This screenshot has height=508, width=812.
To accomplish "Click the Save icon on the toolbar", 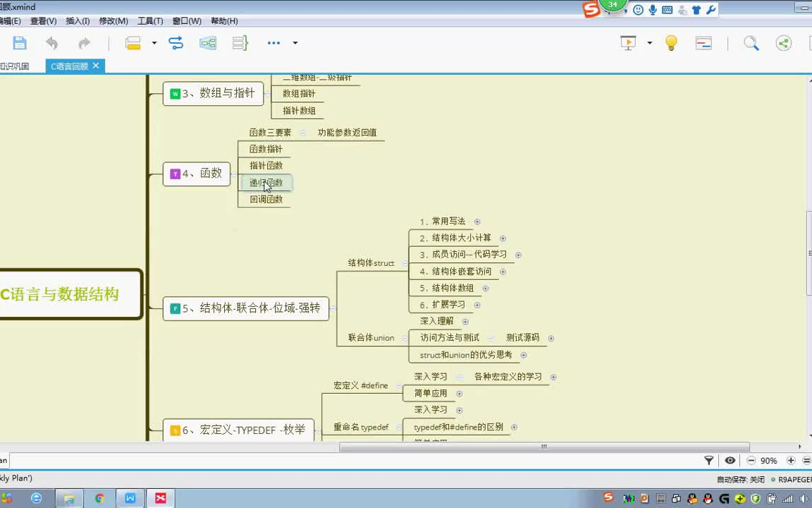I will [19, 42].
